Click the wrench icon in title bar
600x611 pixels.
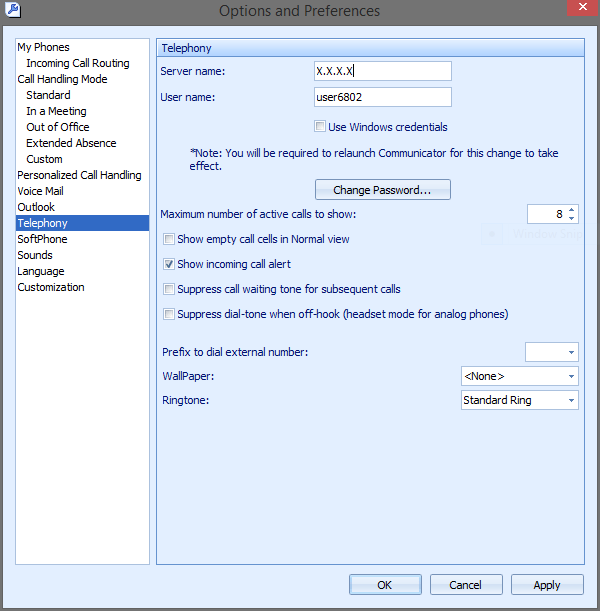11,11
